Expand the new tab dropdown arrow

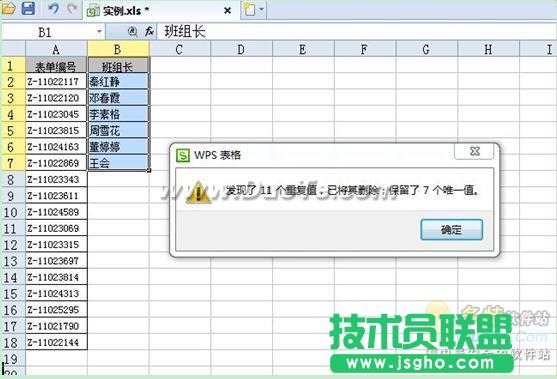(262, 9)
